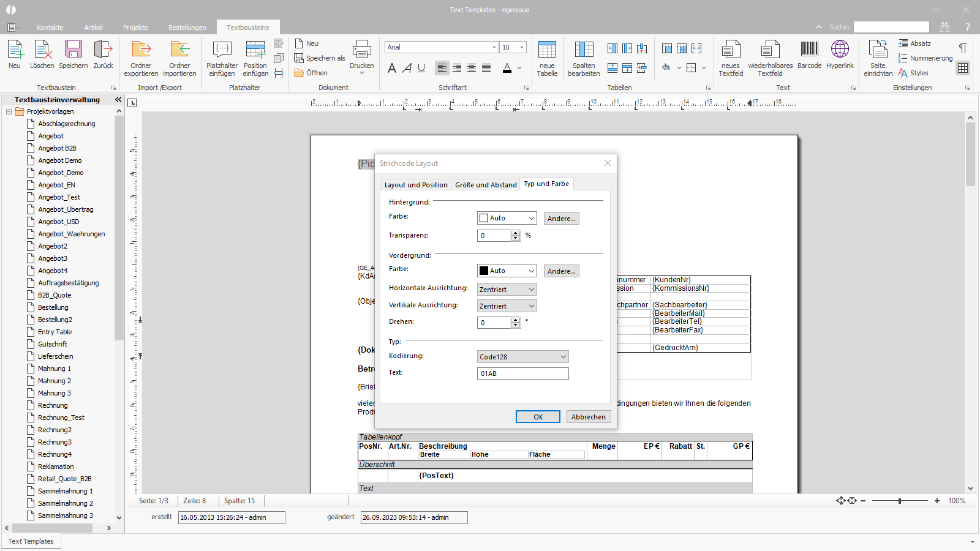Open Größe und Abstand tab
Screen dimensions: 980x551
click(486, 185)
